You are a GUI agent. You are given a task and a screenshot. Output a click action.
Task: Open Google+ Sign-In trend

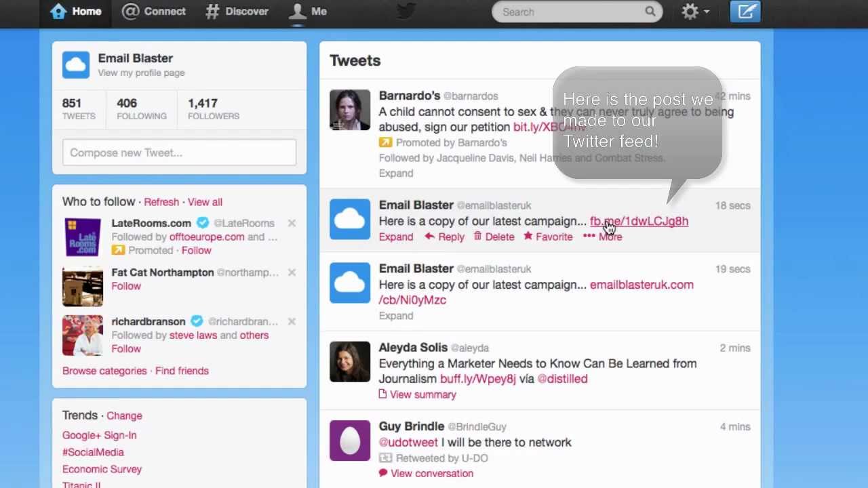tap(99, 435)
